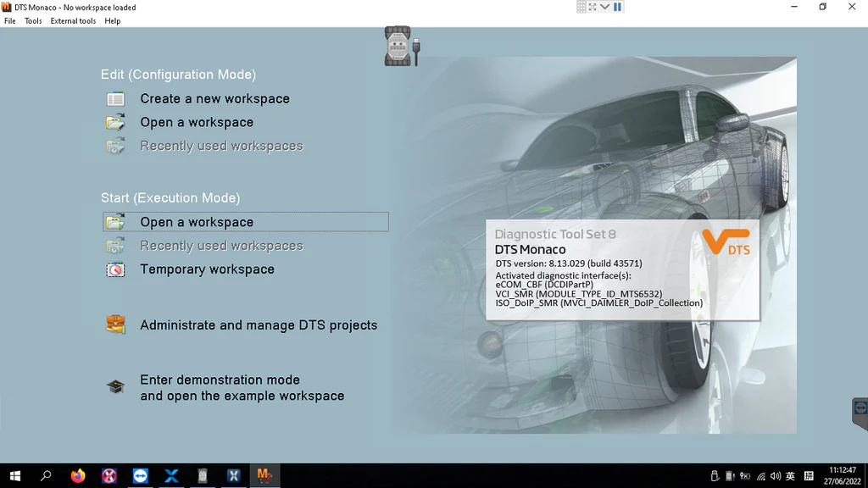Image resolution: width=868 pixels, height=488 pixels.
Task: Click the blue pause button in the title bar overlay
Action: (x=617, y=7)
